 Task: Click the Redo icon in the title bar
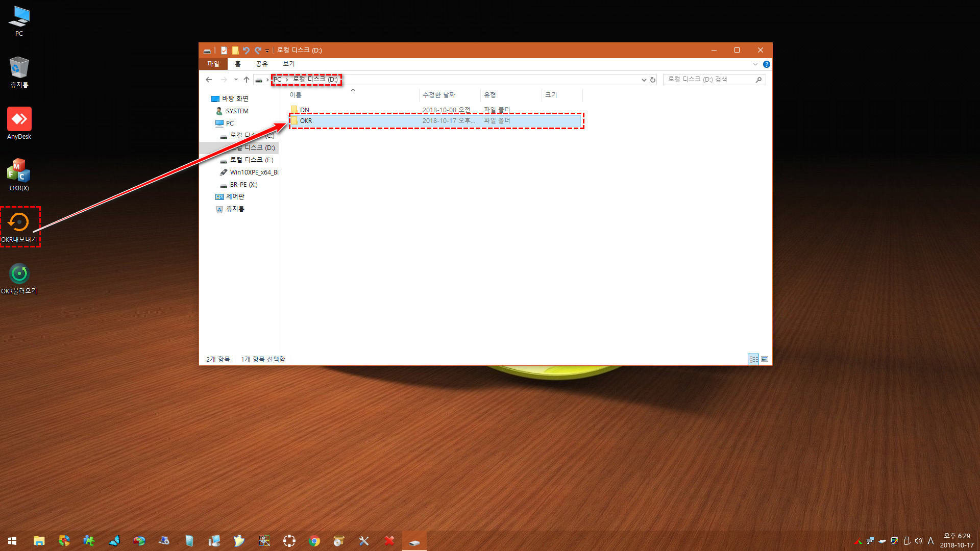(258, 50)
